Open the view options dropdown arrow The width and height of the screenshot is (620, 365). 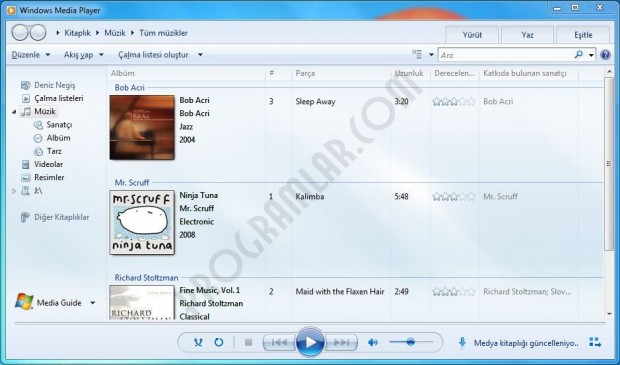[431, 55]
